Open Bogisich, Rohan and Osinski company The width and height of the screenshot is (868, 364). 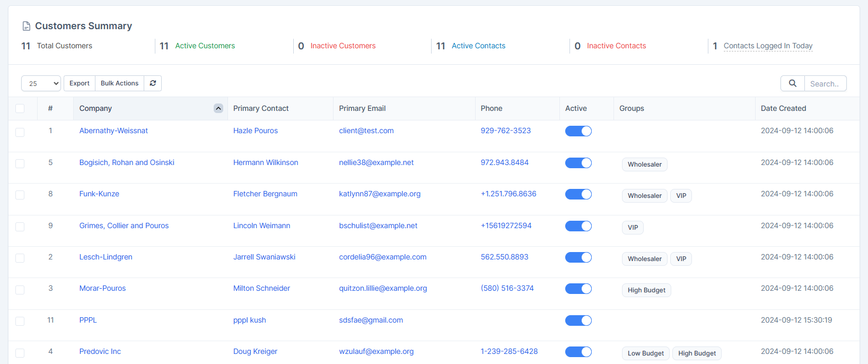pos(127,162)
